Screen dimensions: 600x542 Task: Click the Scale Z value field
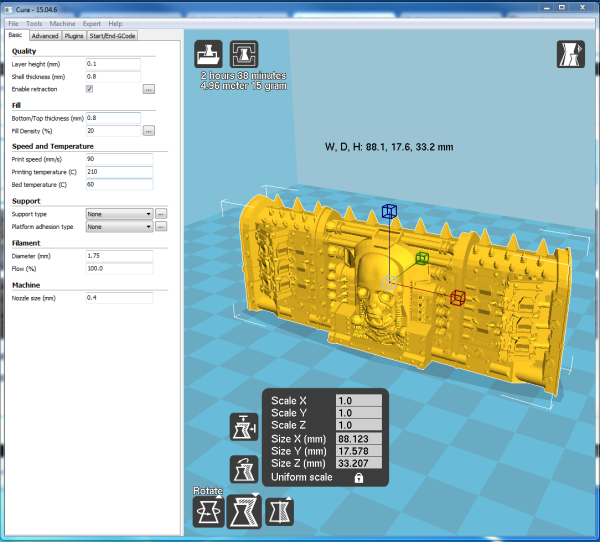[359, 425]
